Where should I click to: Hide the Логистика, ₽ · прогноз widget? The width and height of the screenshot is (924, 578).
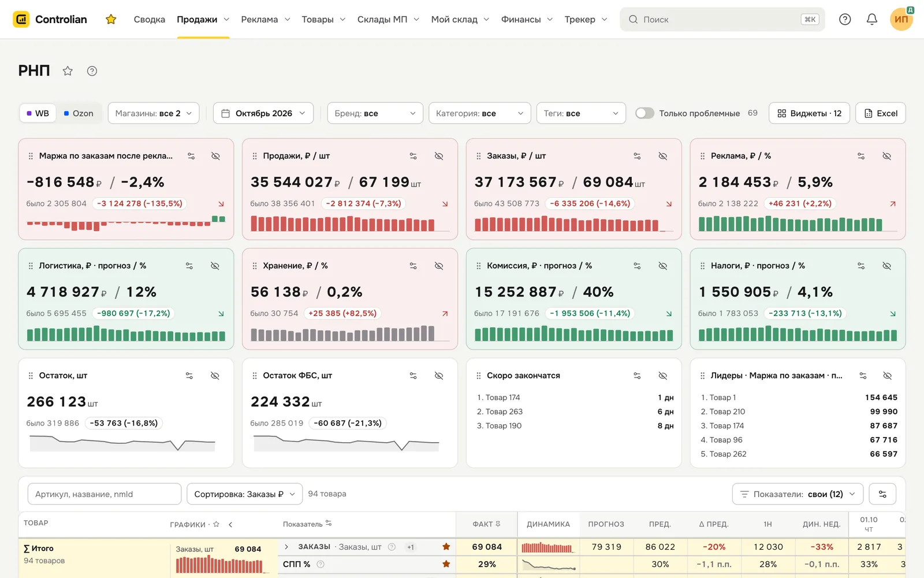click(x=215, y=266)
